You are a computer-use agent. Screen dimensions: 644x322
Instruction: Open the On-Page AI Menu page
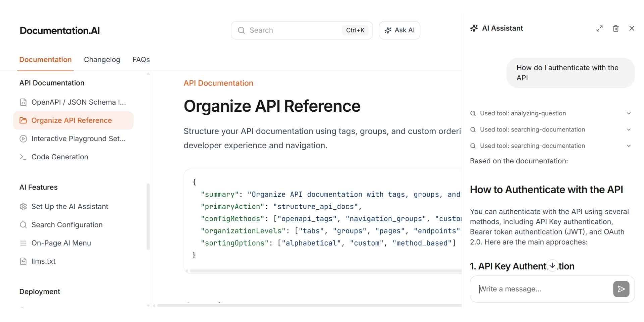point(73,243)
